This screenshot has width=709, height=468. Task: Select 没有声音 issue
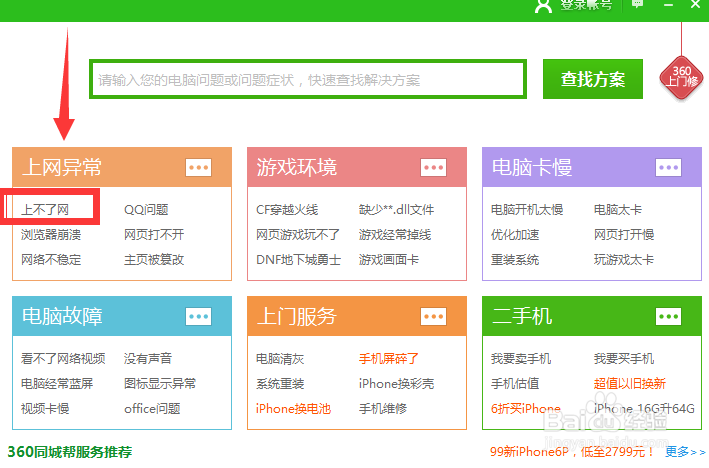(x=148, y=359)
